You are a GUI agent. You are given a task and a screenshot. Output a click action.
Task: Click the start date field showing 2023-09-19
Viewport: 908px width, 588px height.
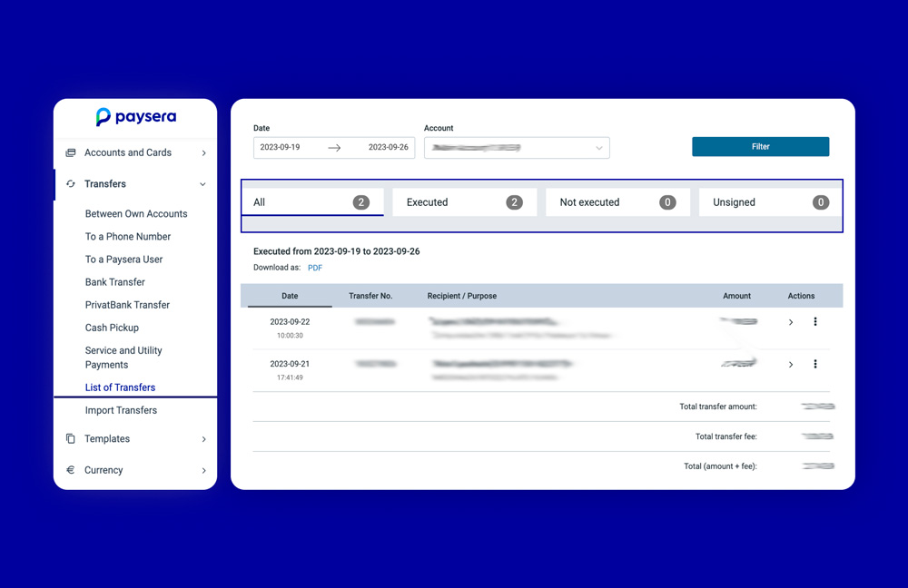point(281,147)
